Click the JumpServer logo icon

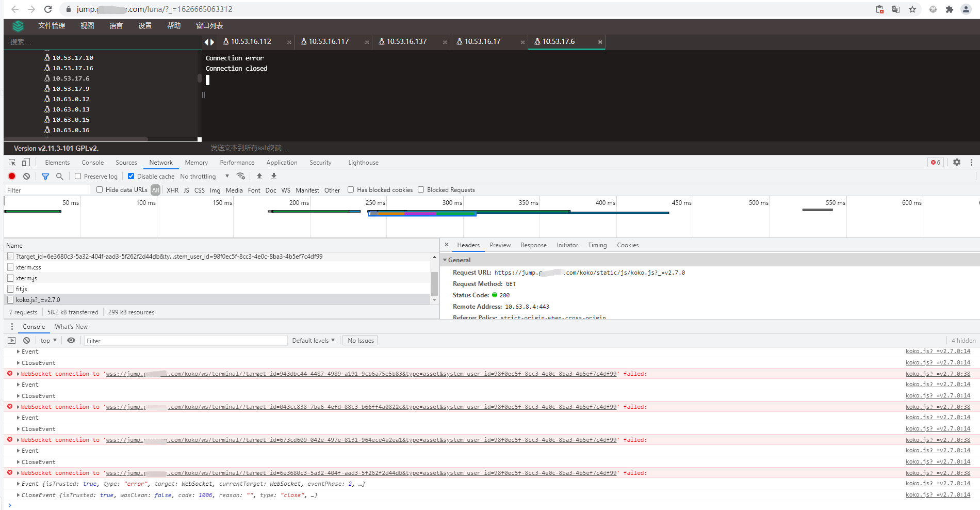coord(18,26)
